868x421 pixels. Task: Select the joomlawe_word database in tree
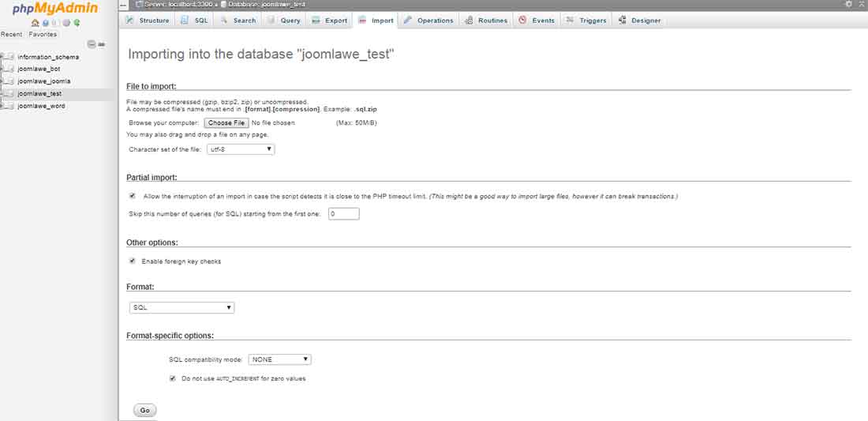click(41, 106)
